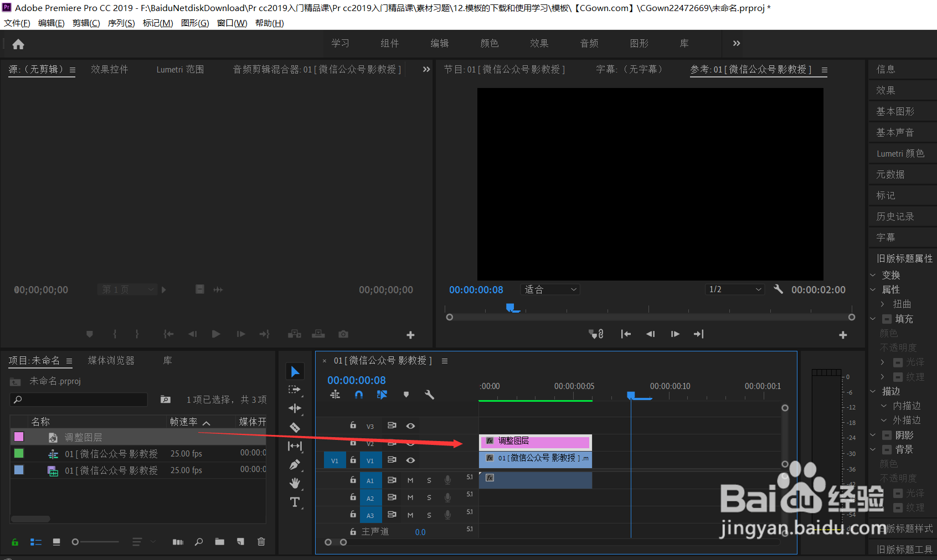
Task: Switch to the 编辑 workspace
Action: point(440,43)
